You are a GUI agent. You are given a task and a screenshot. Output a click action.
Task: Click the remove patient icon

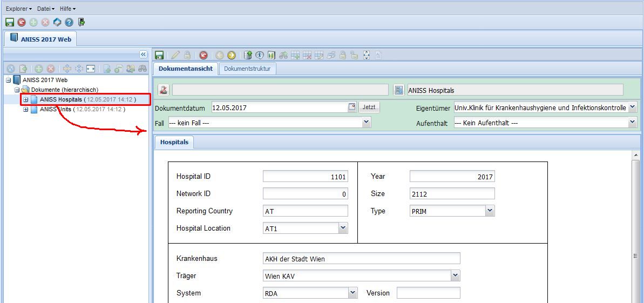pos(164,90)
